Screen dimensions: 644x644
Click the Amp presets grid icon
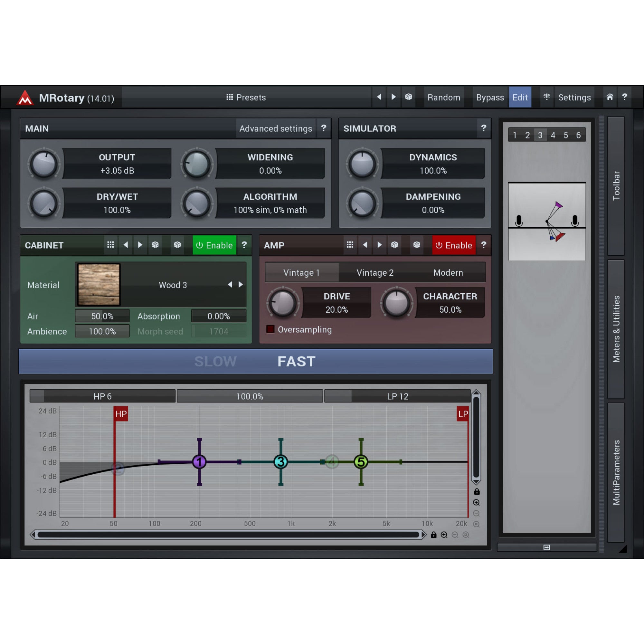tap(350, 245)
